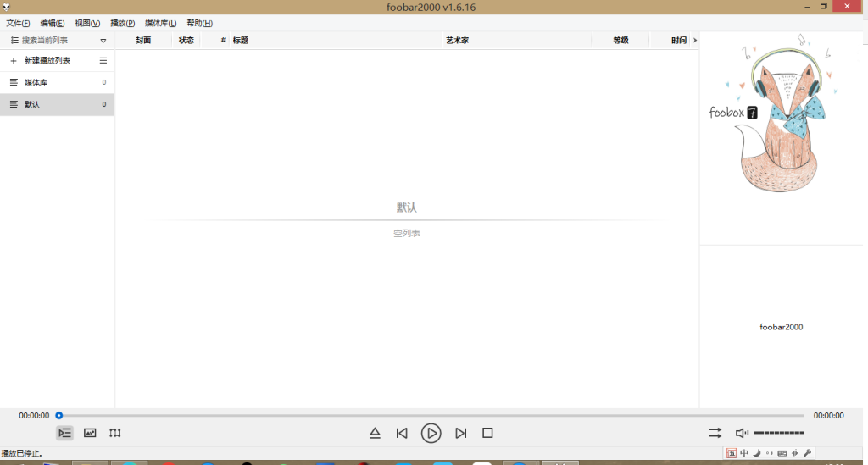Click the 默认 heading in playlist area

coord(407,208)
